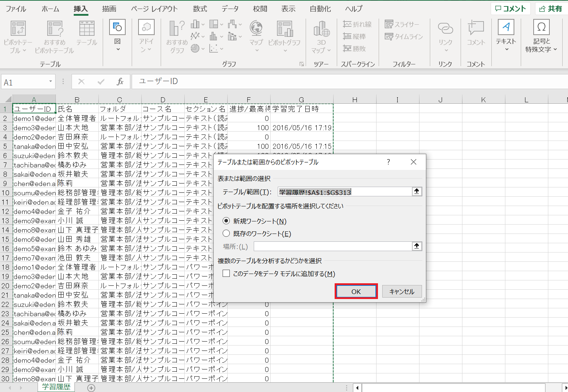Insert a Timeline (タイムライン) filter
The height and width of the screenshot is (392, 568).
click(404, 36)
